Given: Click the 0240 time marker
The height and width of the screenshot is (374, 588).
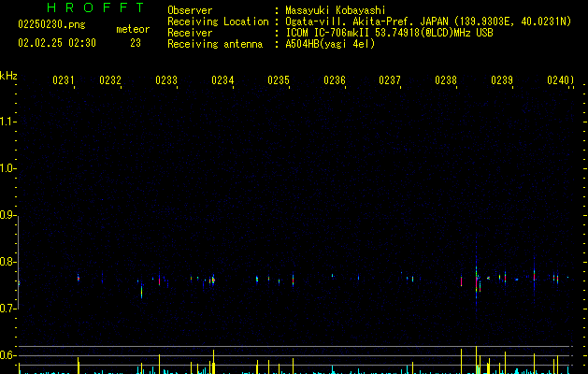Looking at the screenshot, I should [558, 79].
